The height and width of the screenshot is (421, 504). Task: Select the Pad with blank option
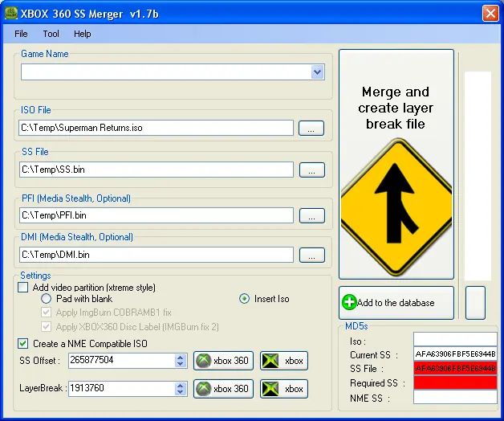[x=46, y=299]
